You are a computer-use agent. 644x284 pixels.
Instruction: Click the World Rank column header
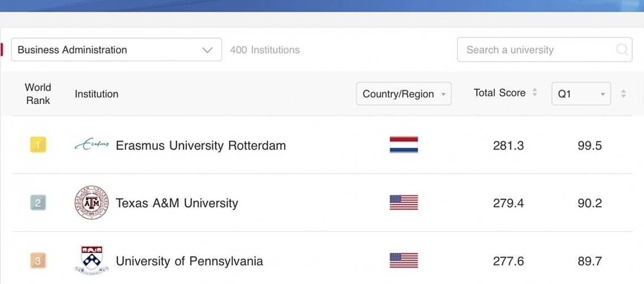[x=38, y=94]
